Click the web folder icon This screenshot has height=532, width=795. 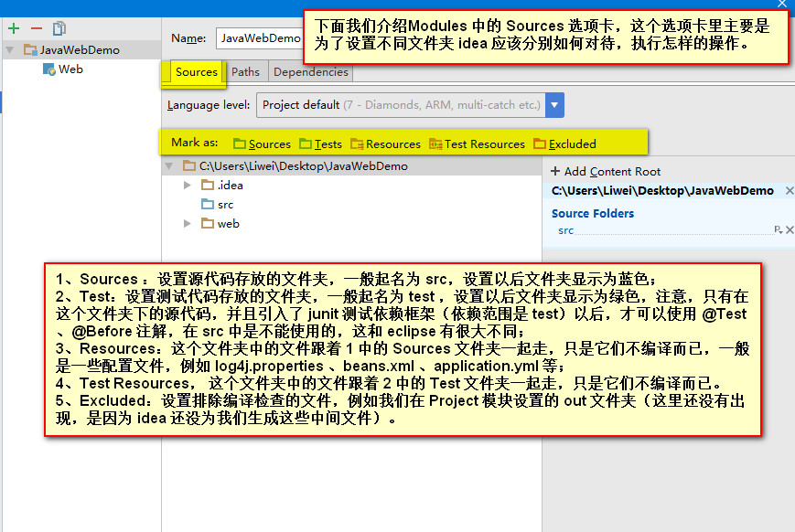(208, 223)
